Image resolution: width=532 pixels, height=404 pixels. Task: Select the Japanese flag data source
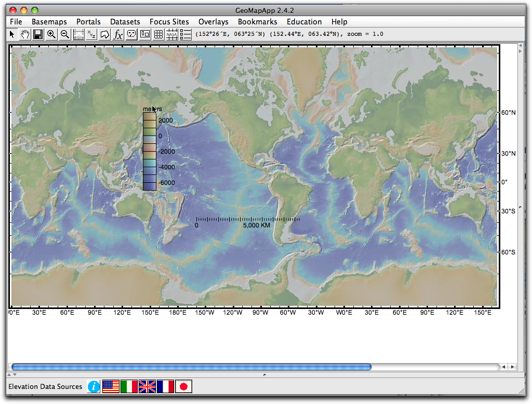[183, 386]
